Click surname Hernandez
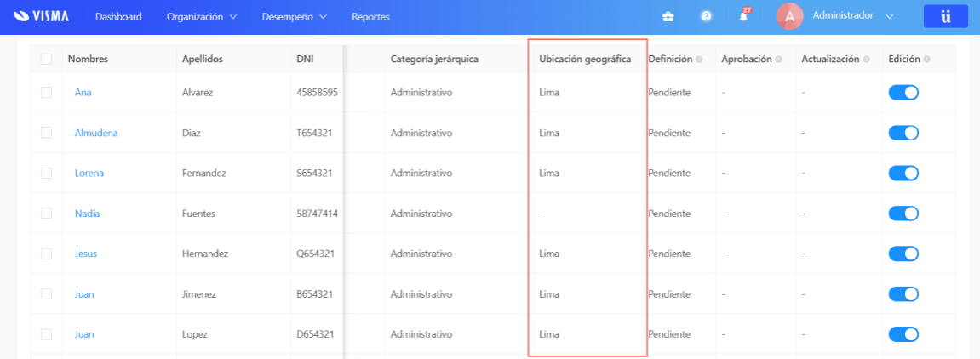 tap(205, 254)
